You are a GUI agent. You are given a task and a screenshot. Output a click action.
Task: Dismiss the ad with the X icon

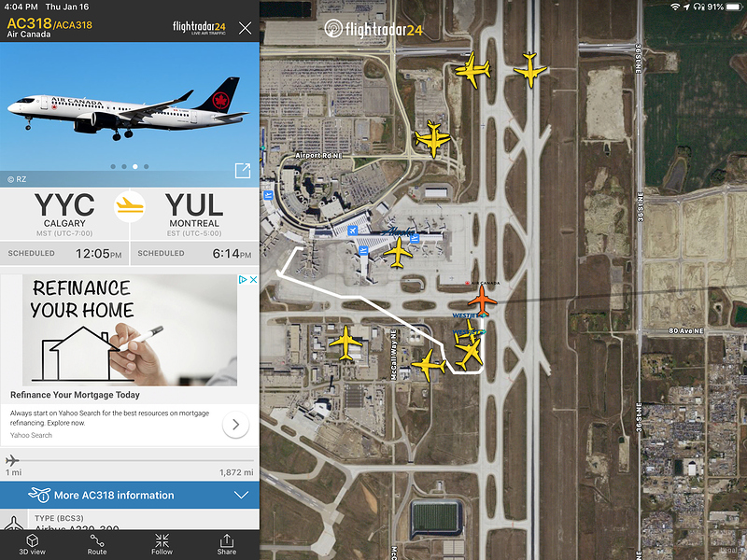click(x=253, y=279)
